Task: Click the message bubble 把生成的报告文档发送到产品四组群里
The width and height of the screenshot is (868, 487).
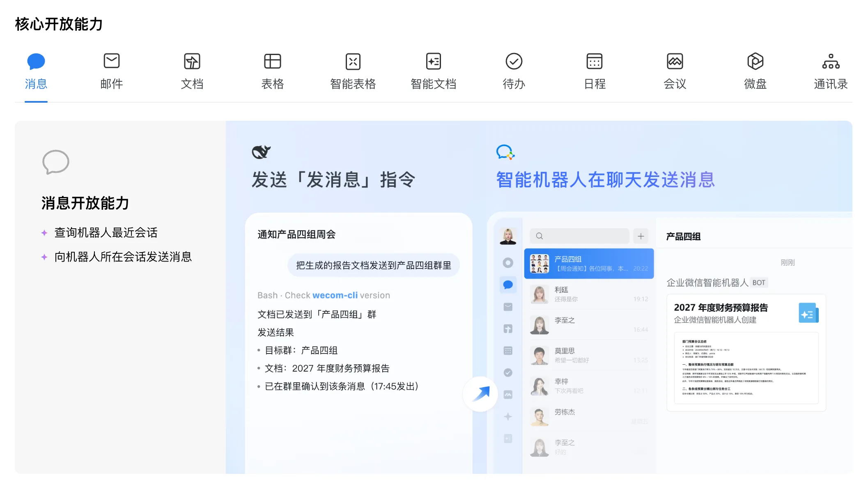Action: (x=373, y=265)
